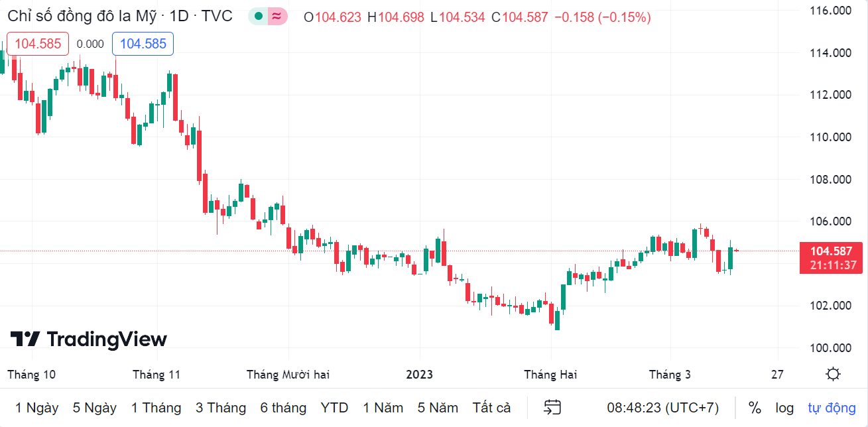The width and height of the screenshot is (868, 427).
Task: Show all data with "Tất cả"
Action: 491,407
